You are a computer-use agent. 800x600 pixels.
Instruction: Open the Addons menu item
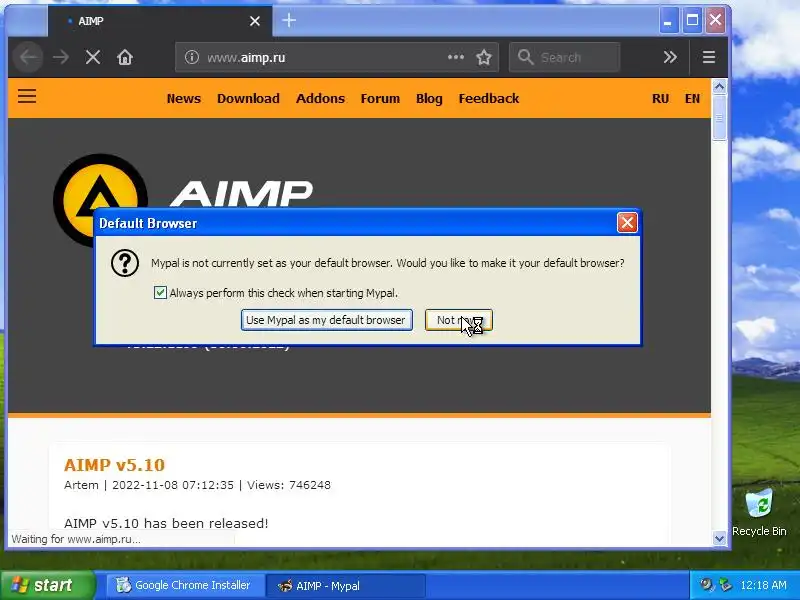coord(320,98)
